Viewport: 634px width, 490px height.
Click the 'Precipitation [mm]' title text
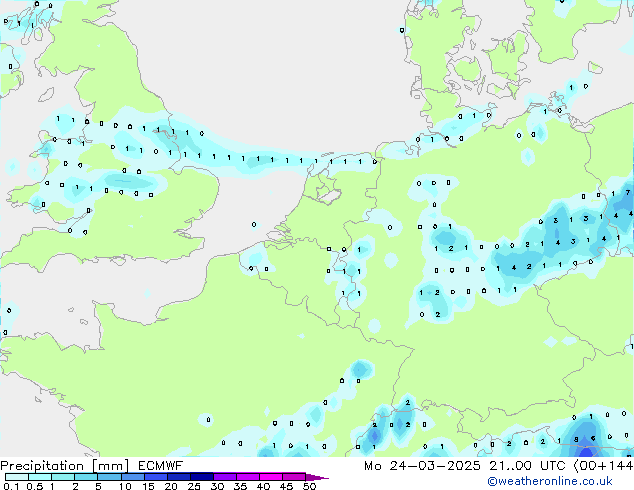pos(65,466)
